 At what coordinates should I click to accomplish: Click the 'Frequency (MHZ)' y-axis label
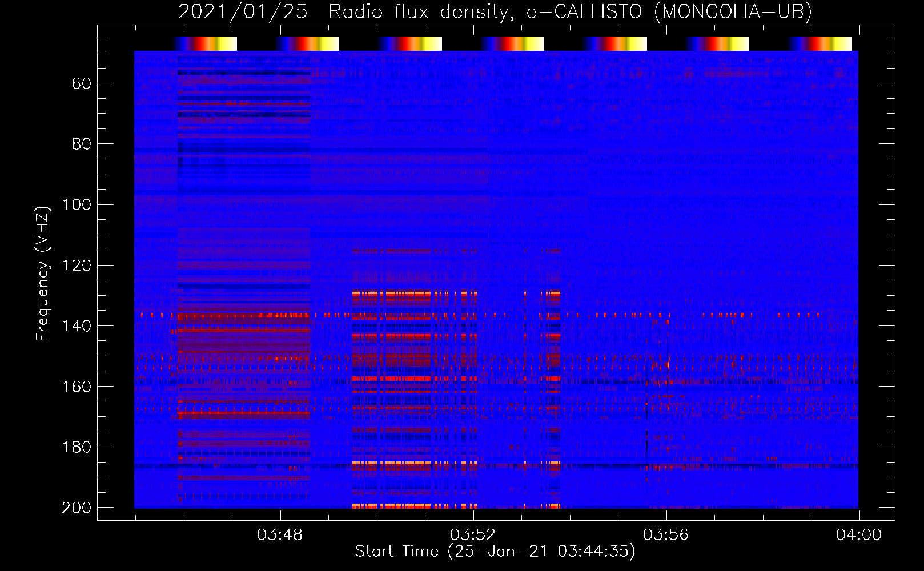tap(43, 274)
